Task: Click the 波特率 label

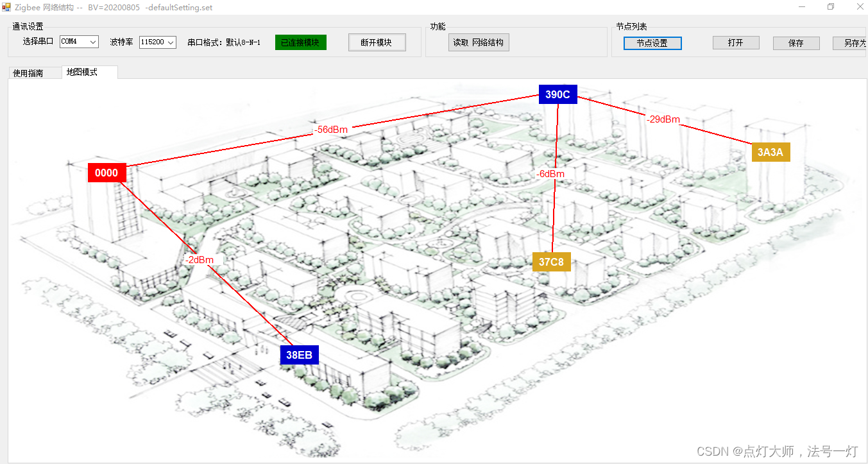Action: click(121, 42)
